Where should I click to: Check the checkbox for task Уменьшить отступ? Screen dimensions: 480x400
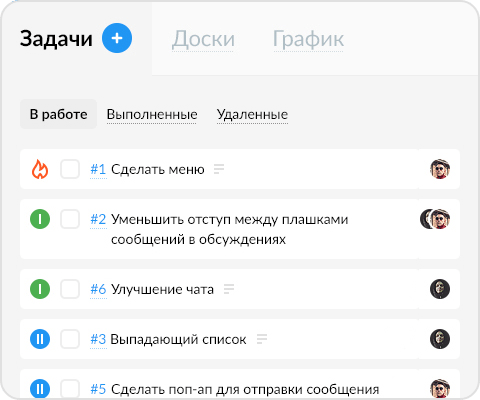tap(70, 219)
